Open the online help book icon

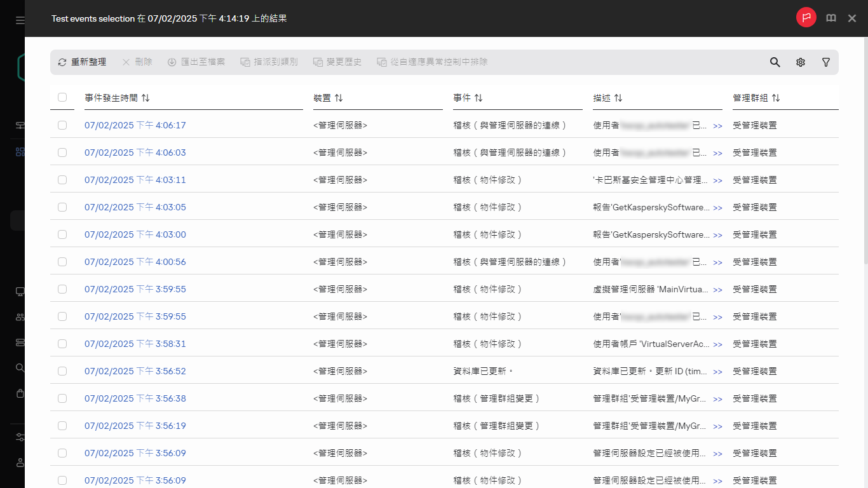click(x=831, y=17)
